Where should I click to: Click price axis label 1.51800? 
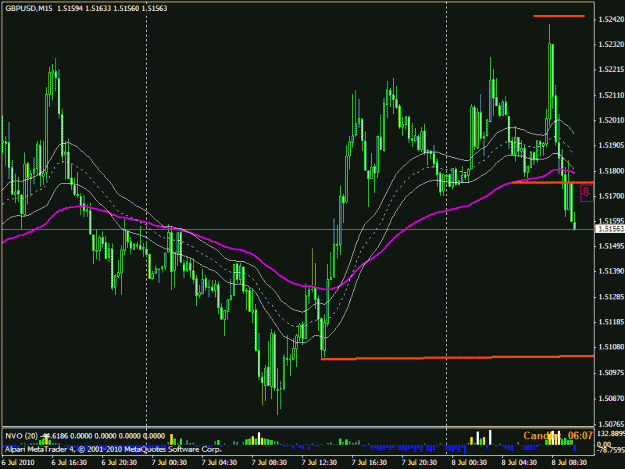click(x=611, y=171)
